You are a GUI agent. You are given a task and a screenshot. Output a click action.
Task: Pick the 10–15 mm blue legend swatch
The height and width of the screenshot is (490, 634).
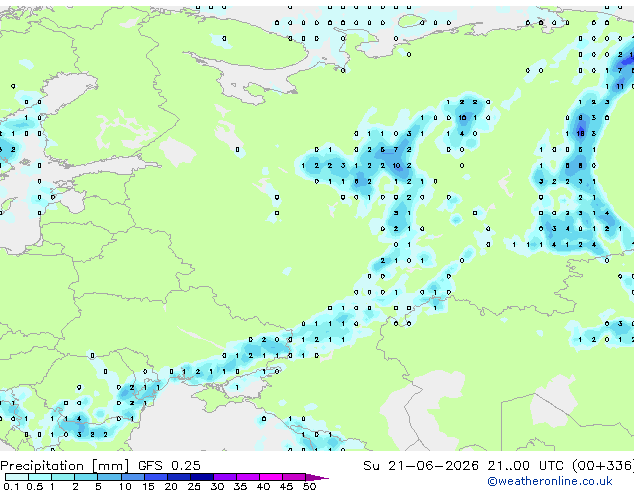click(132, 477)
